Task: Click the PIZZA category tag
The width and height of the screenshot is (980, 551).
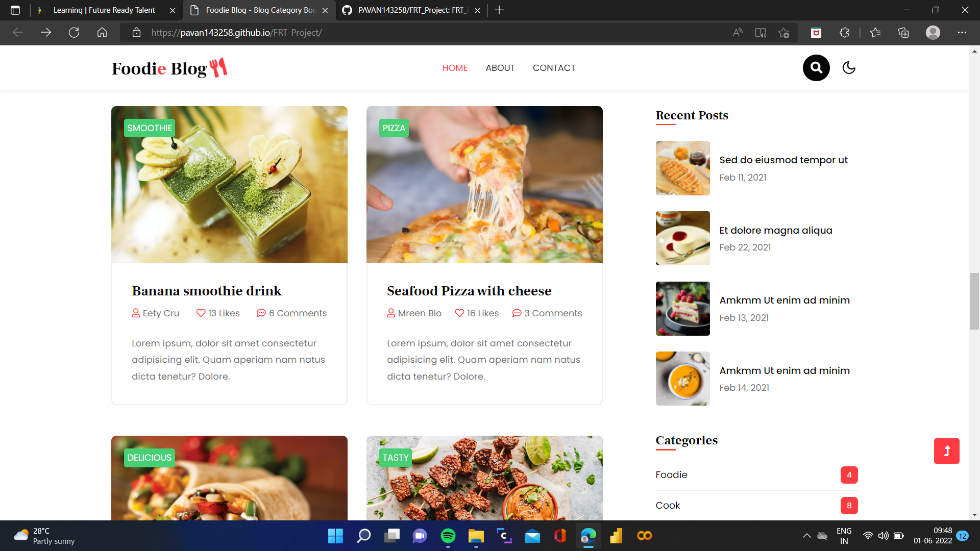Action: (394, 128)
